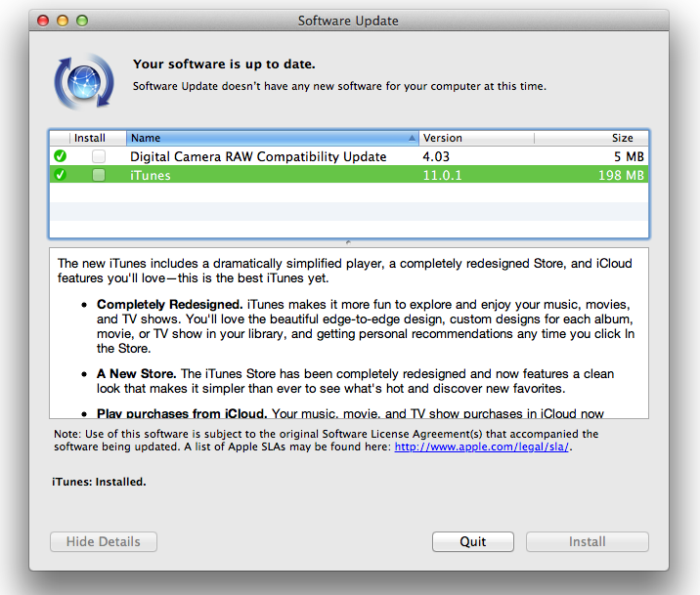Sort updates by Version column
This screenshot has height=595, width=700.
(x=476, y=138)
